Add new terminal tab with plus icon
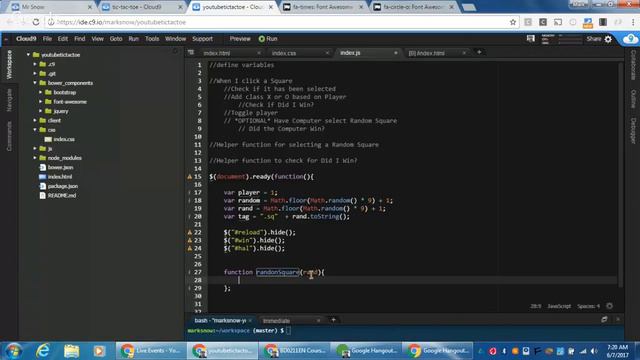This screenshot has width=640, height=360. 333,320
